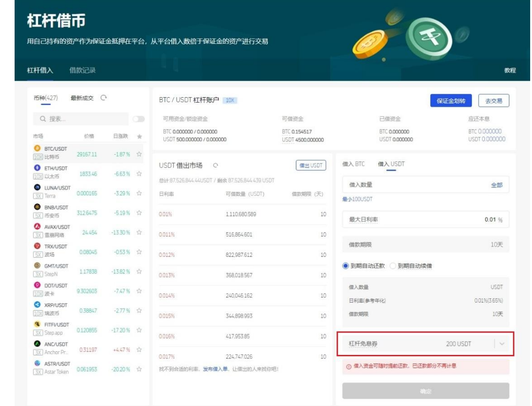The height and width of the screenshot is (406, 532).
Task: Click the refresh icon next to 最新成交
Action: 104,98
